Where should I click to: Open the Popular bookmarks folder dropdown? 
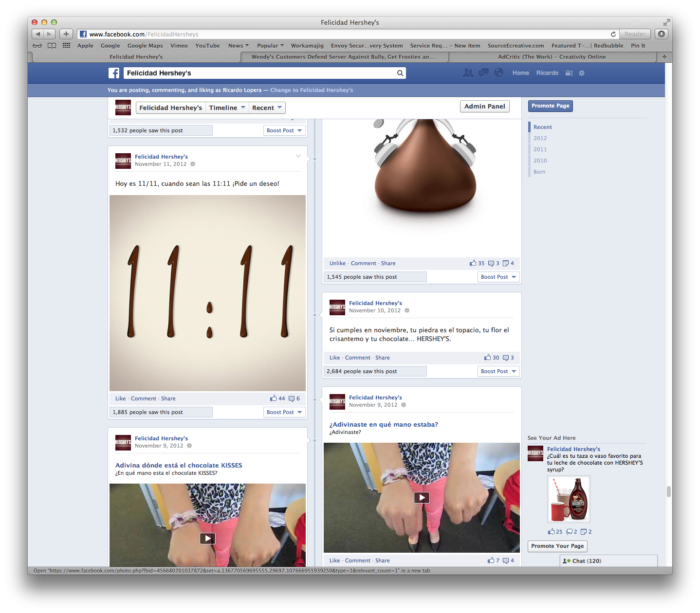click(x=270, y=46)
